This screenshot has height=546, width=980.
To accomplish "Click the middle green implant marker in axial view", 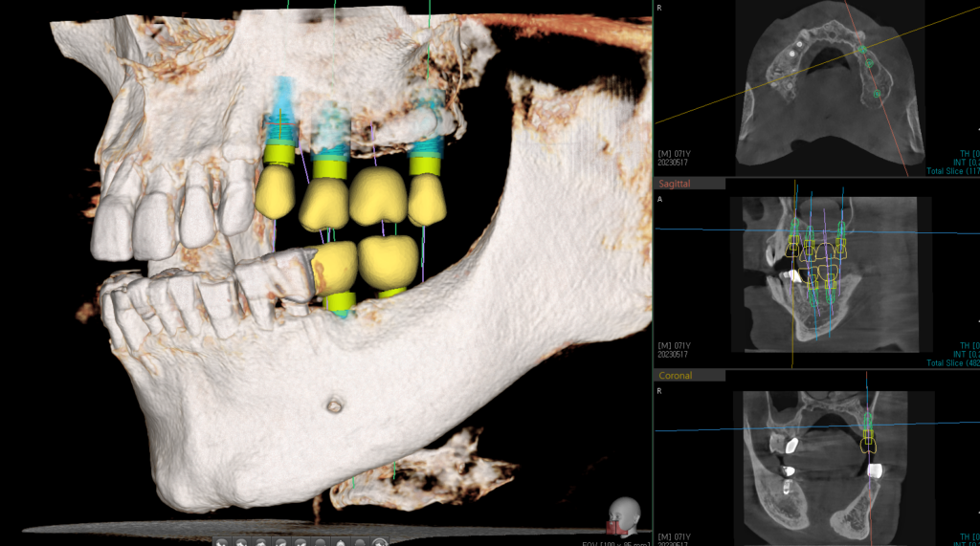I will point(869,63).
